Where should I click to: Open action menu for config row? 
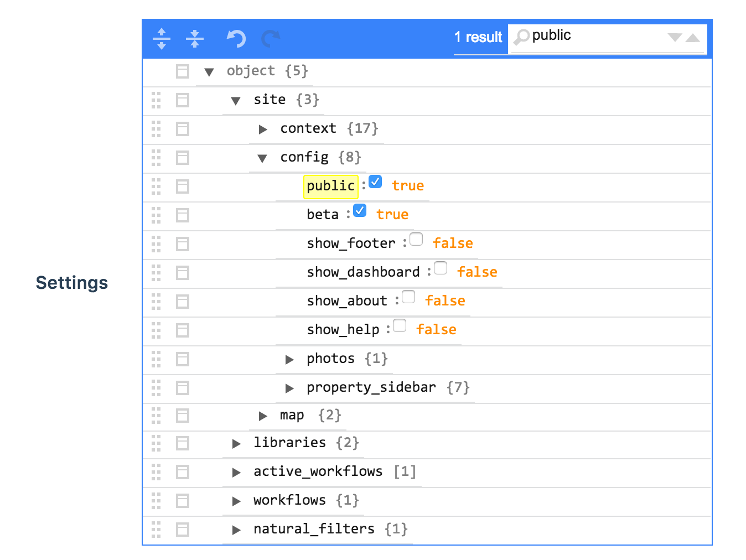pyautogui.click(x=183, y=158)
